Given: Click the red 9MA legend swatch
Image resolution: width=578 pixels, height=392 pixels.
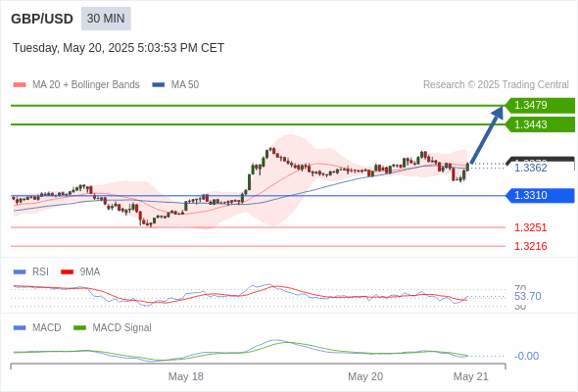Looking at the screenshot, I should pos(67,272).
